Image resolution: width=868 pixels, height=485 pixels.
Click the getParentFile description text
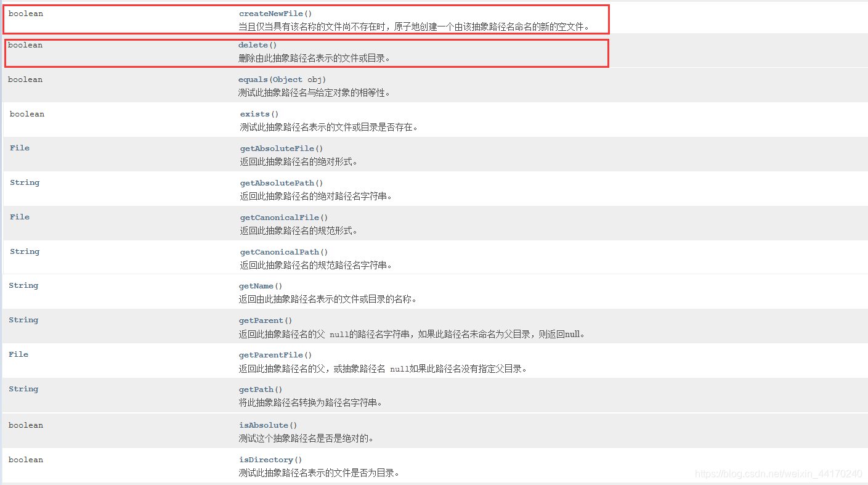click(x=383, y=369)
